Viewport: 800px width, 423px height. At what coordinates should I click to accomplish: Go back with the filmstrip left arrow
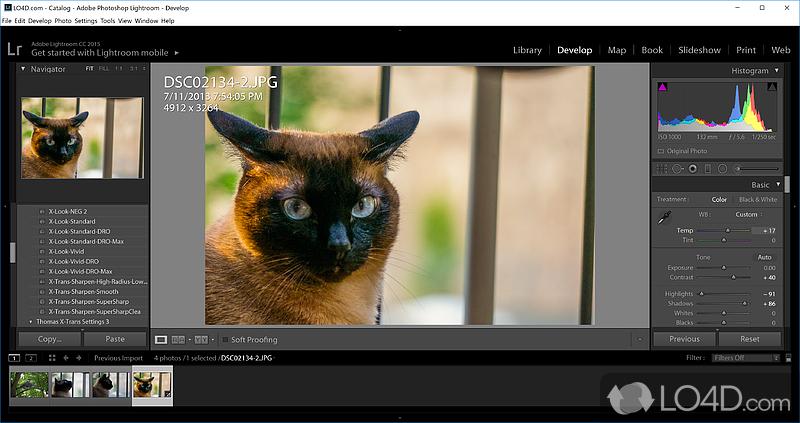pyautogui.click(x=66, y=358)
